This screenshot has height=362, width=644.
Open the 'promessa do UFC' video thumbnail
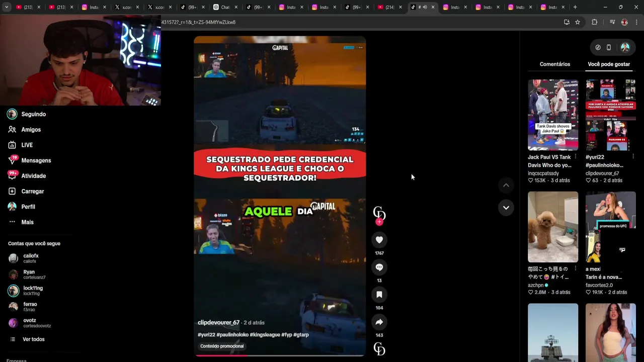(x=611, y=227)
